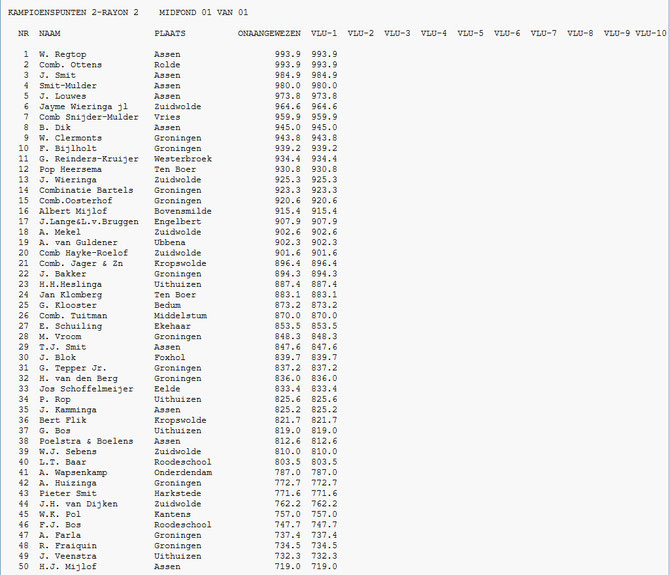Select the name 'Comb. Jager & Zn'

81,264
